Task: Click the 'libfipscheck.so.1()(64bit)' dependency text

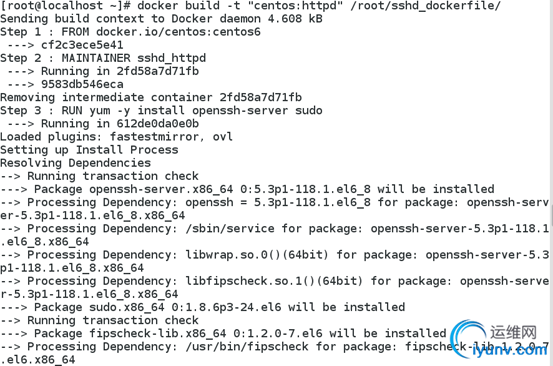Action: point(274,281)
